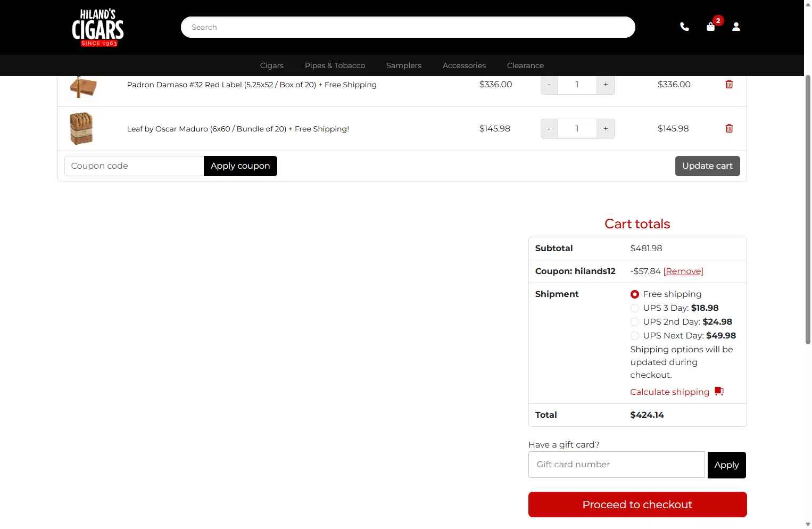Screen dimensions: 812x529
Task: Open the Pipes & Tobacco menu
Action: coord(335,65)
